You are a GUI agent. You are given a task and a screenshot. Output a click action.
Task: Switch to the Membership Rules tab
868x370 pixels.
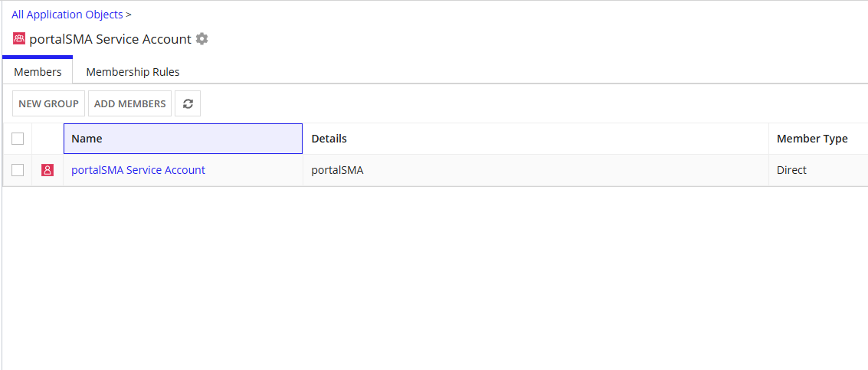133,72
